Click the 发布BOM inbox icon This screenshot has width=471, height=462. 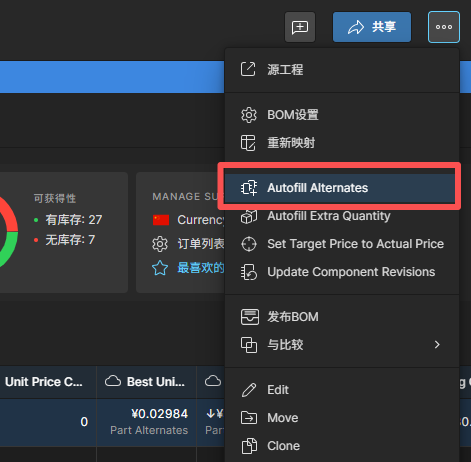coord(249,317)
